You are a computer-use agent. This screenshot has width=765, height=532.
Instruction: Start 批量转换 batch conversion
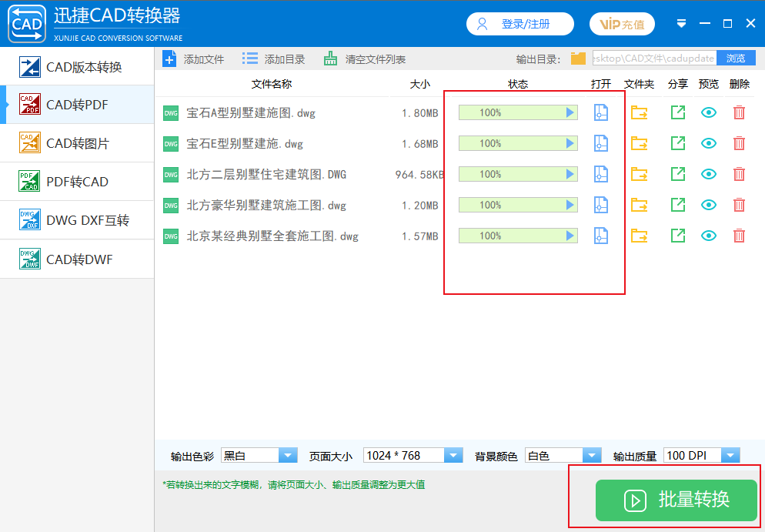(676, 500)
